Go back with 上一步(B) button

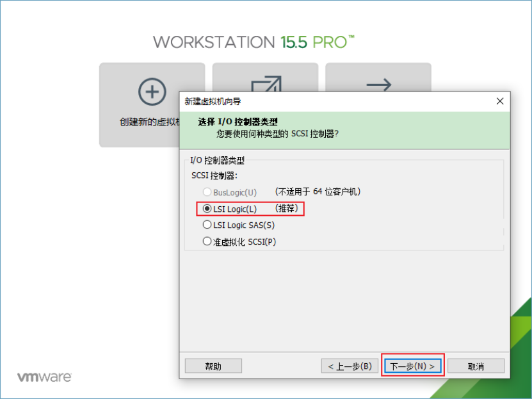pos(350,366)
